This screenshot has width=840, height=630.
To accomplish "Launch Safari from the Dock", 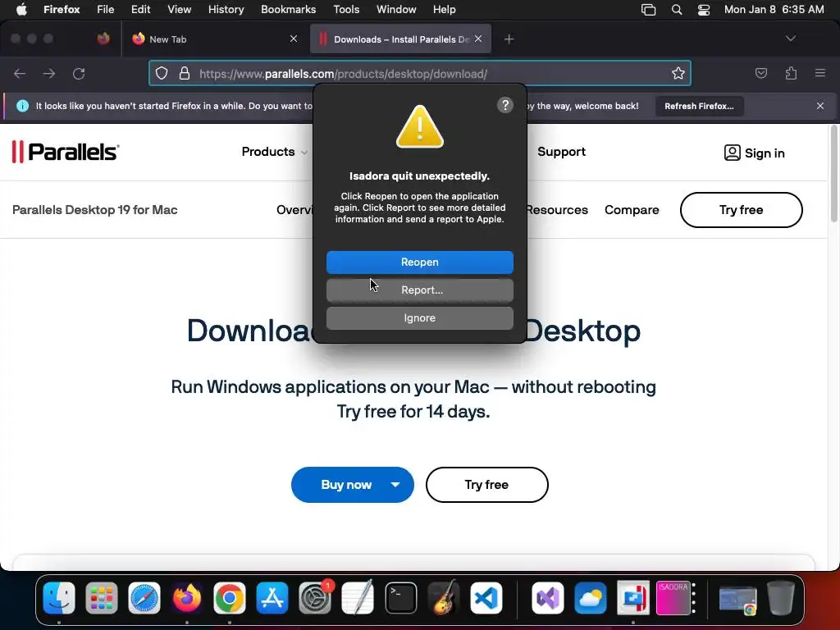I will click(x=144, y=598).
